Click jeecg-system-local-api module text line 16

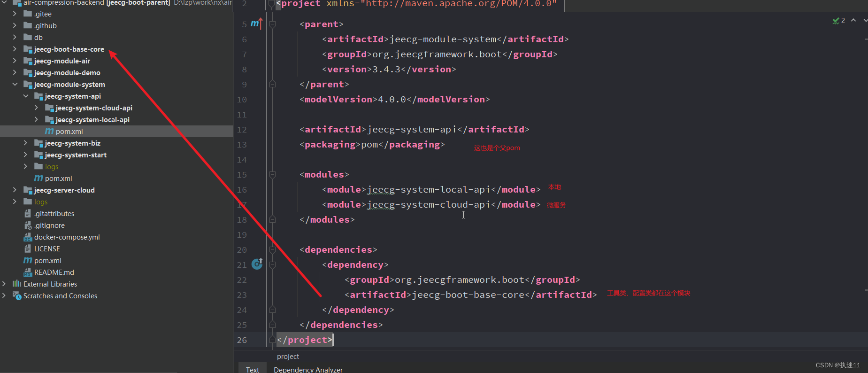pos(428,189)
